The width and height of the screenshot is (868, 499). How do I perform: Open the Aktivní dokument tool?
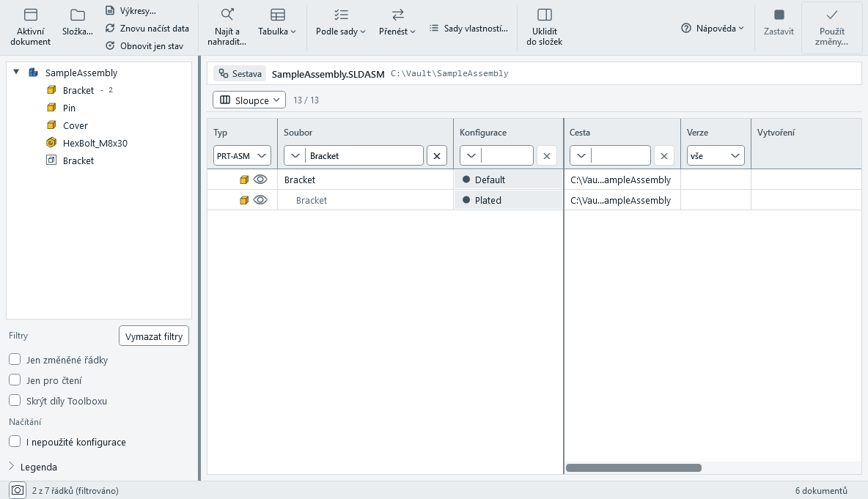[31, 27]
